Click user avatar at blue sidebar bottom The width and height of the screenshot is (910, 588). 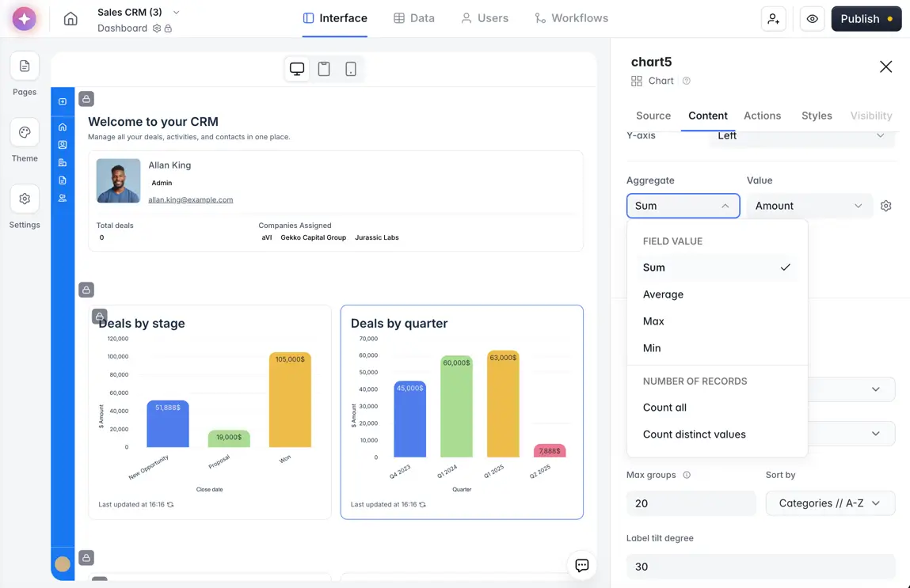pyautogui.click(x=63, y=563)
